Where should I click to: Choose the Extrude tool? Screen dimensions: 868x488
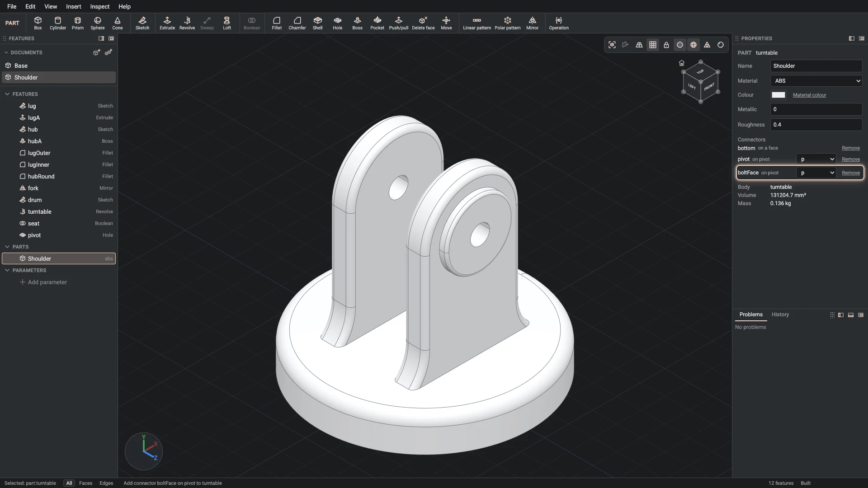pos(167,23)
